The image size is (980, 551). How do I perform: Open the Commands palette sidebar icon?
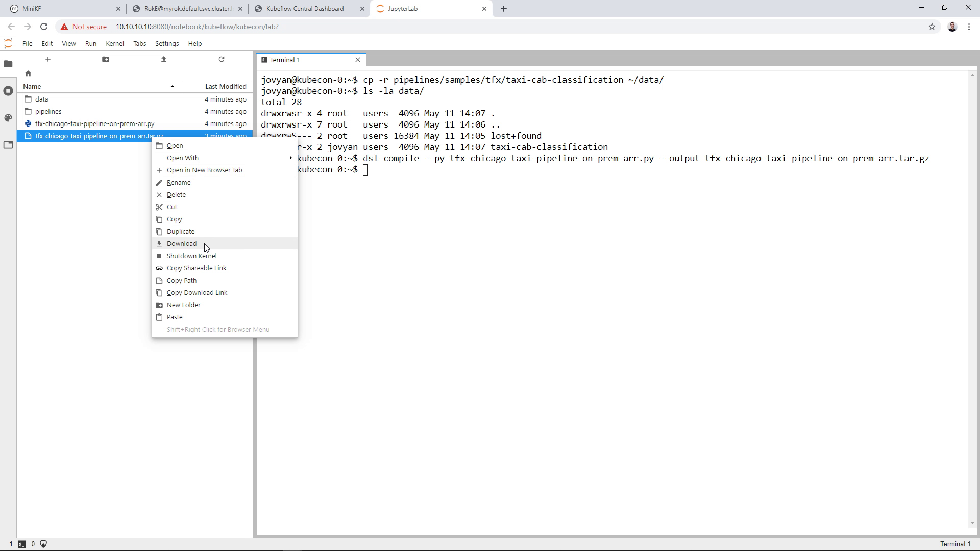point(8,118)
